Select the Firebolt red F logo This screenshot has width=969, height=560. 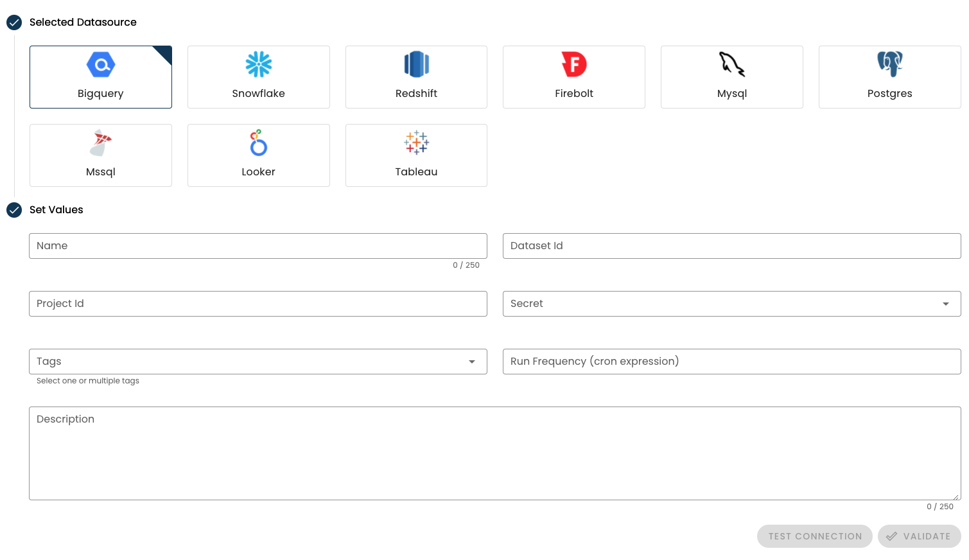[x=574, y=64]
